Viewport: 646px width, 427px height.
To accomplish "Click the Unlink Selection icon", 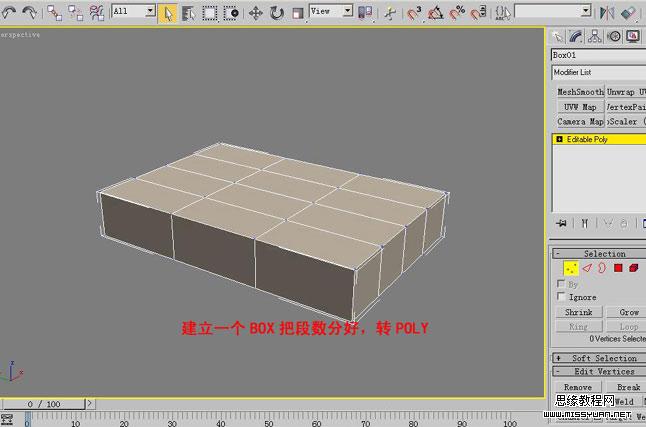I will [75, 13].
